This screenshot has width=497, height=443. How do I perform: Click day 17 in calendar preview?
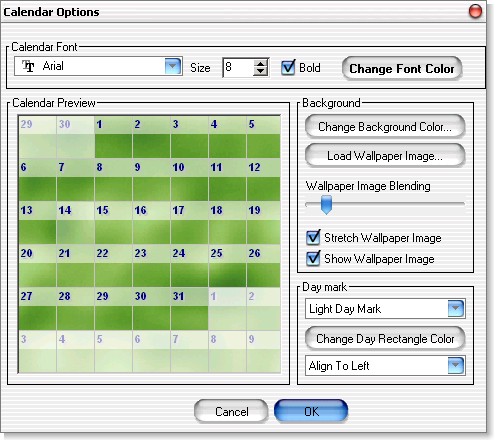point(189,222)
